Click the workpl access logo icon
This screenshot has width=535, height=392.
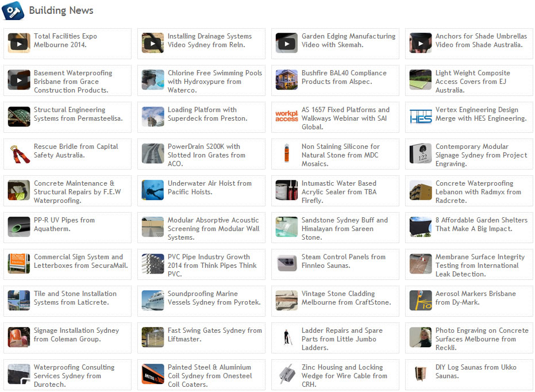(x=287, y=116)
